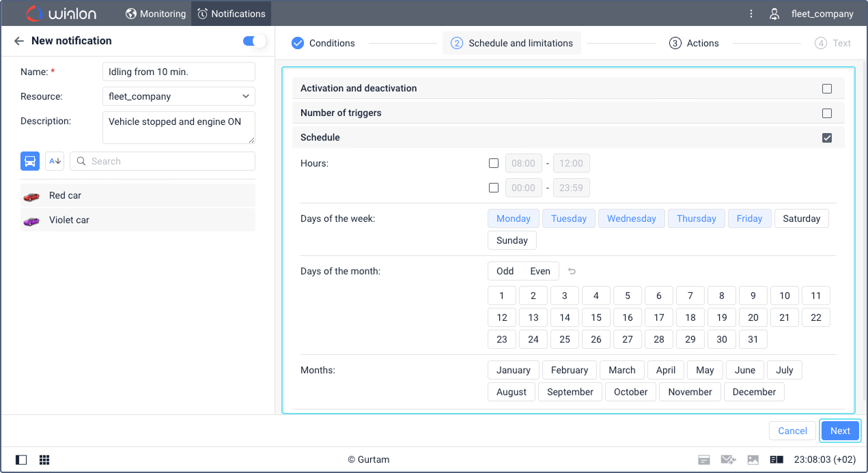Click the A-Z sort order icon
Viewport: 868px width, 473px height.
[x=55, y=161]
